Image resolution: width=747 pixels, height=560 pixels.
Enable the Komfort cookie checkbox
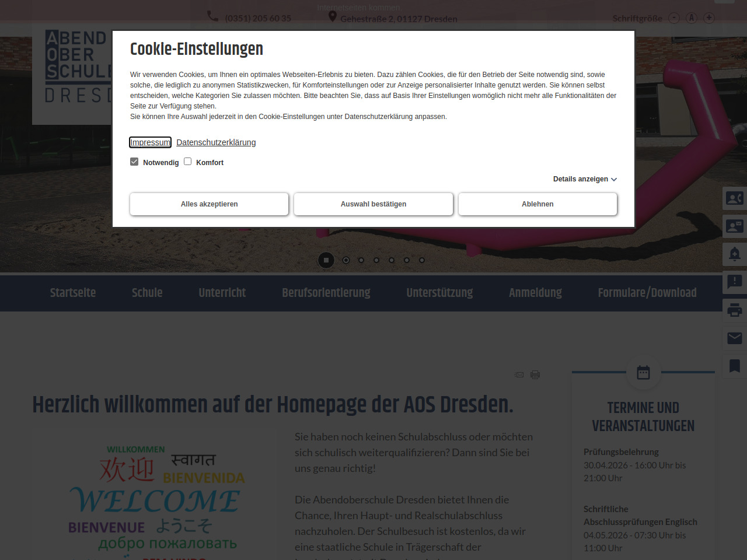pos(188,162)
